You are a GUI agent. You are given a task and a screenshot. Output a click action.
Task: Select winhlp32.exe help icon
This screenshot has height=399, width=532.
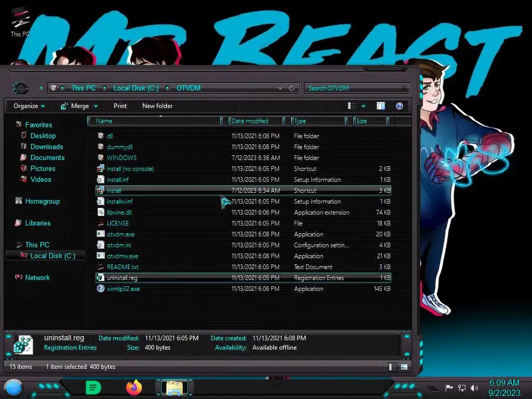[100, 288]
